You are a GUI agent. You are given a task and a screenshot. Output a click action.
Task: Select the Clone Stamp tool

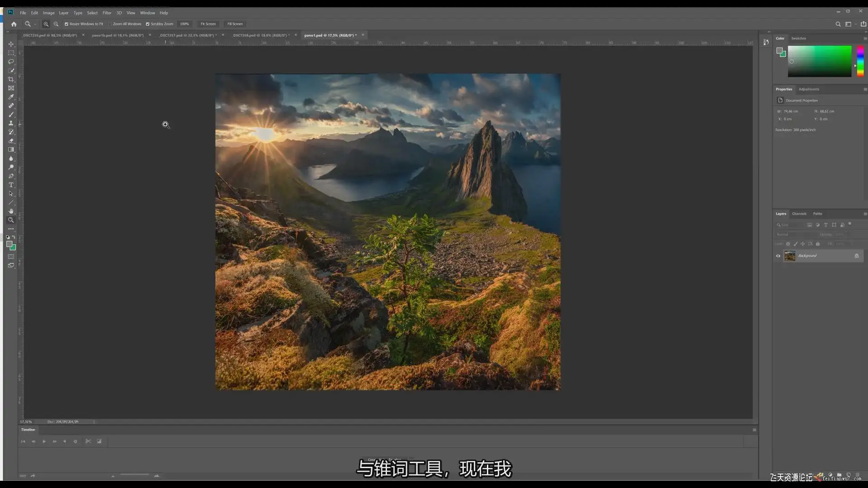[x=11, y=123]
